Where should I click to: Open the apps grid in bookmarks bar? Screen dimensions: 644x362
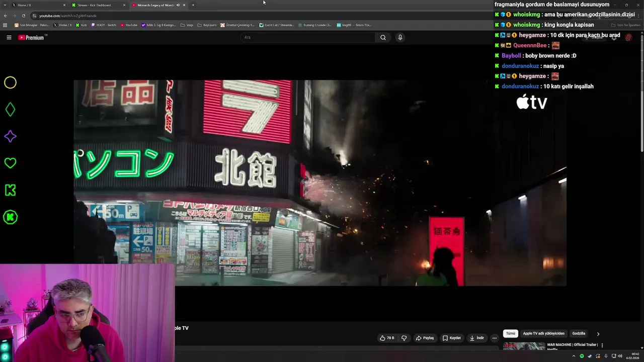click(x=6, y=25)
